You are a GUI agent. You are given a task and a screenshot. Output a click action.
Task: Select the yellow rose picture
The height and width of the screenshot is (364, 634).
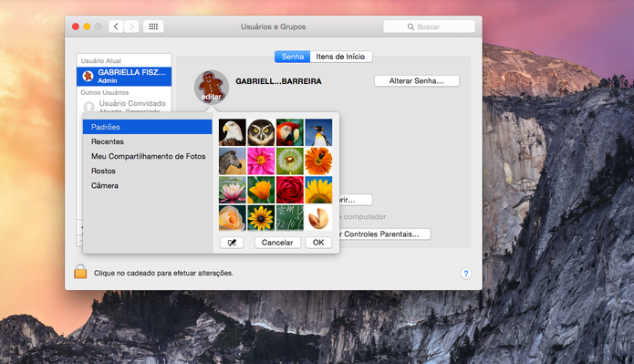(232, 218)
